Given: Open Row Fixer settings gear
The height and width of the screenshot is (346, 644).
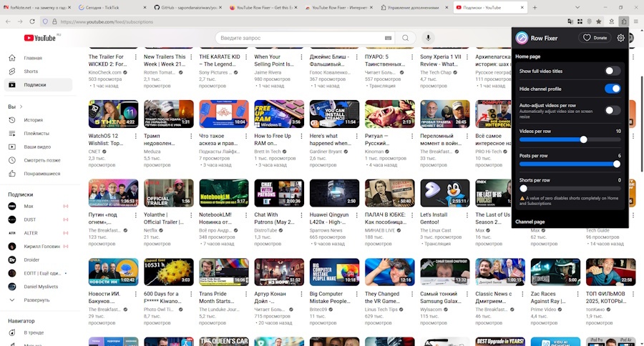Looking at the screenshot, I should click(x=620, y=38).
